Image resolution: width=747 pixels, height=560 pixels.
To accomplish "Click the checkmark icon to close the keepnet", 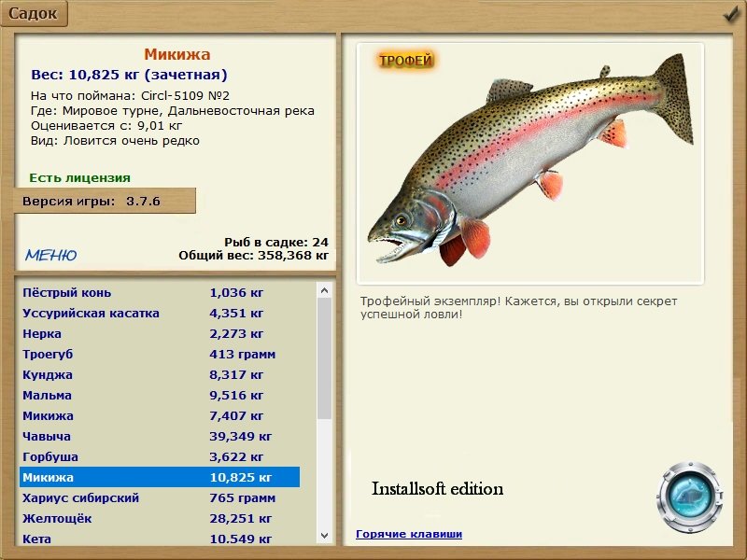I will (731, 14).
